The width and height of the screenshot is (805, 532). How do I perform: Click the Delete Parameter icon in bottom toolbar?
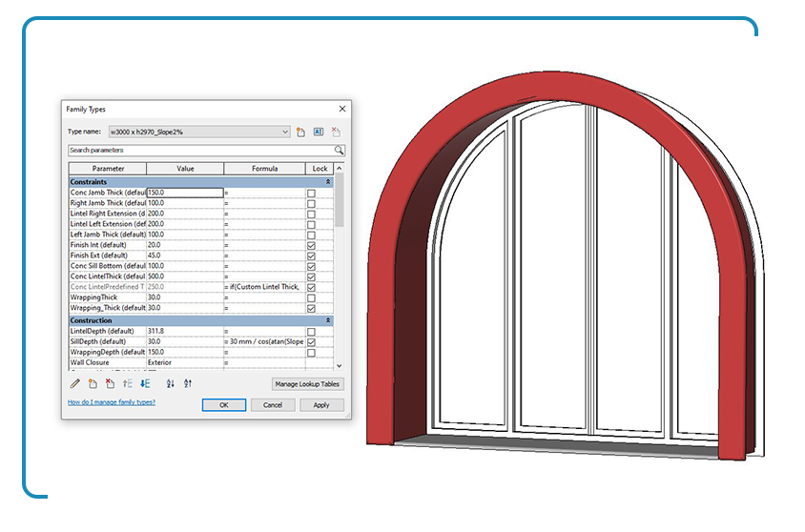click(x=110, y=383)
